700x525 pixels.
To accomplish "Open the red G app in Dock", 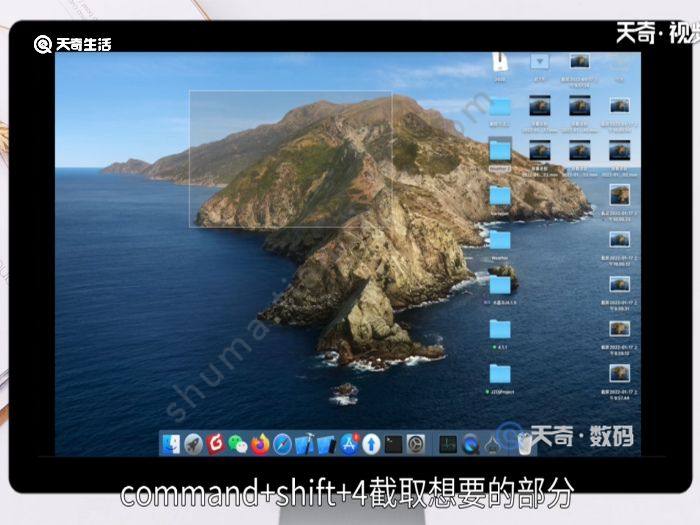I will (216, 444).
